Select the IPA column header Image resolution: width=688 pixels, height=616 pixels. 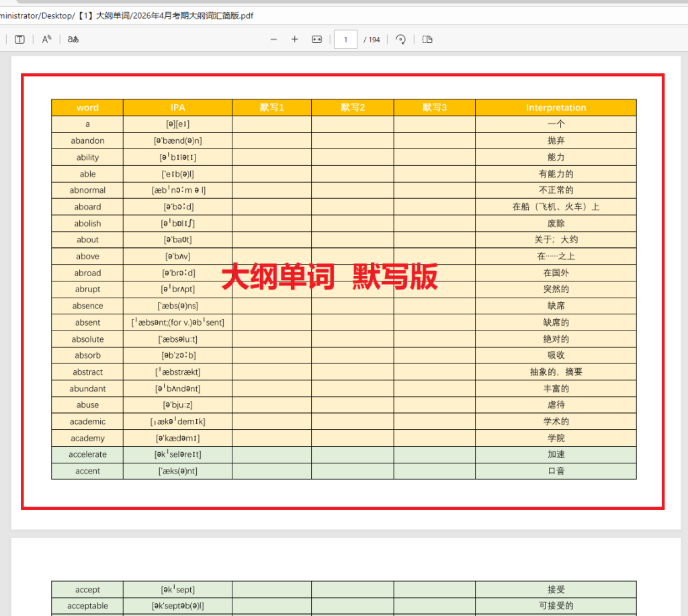(177, 107)
